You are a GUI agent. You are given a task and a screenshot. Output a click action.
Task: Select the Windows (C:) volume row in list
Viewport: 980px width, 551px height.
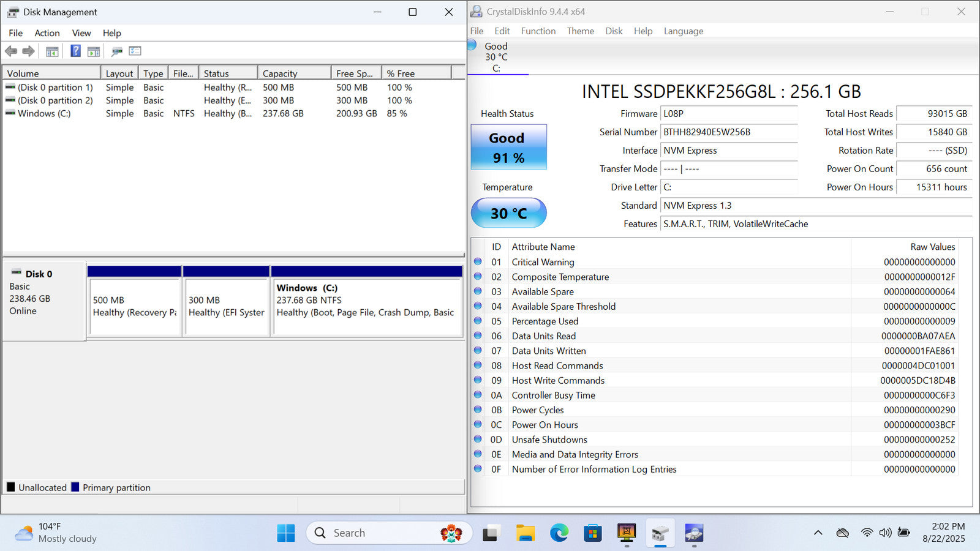click(x=44, y=113)
